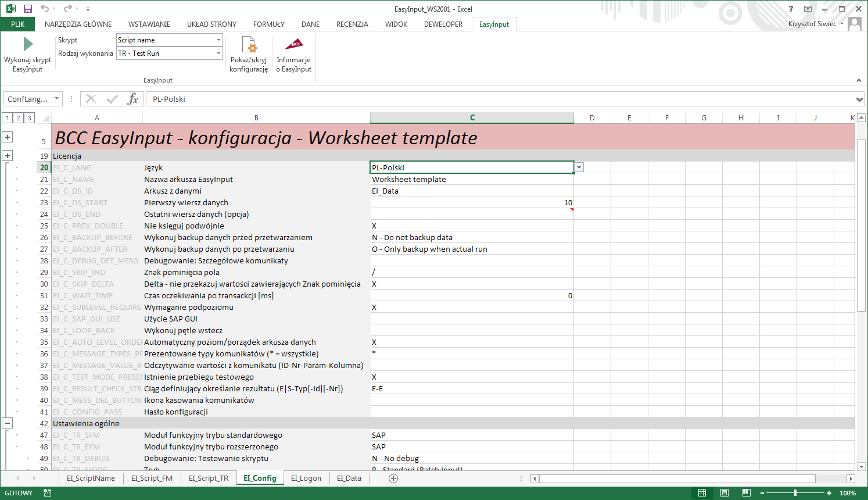Image resolution: width=868 pixels, height=500 pixels.
Task: Open Excel help question mark
Action: (791, 9)
